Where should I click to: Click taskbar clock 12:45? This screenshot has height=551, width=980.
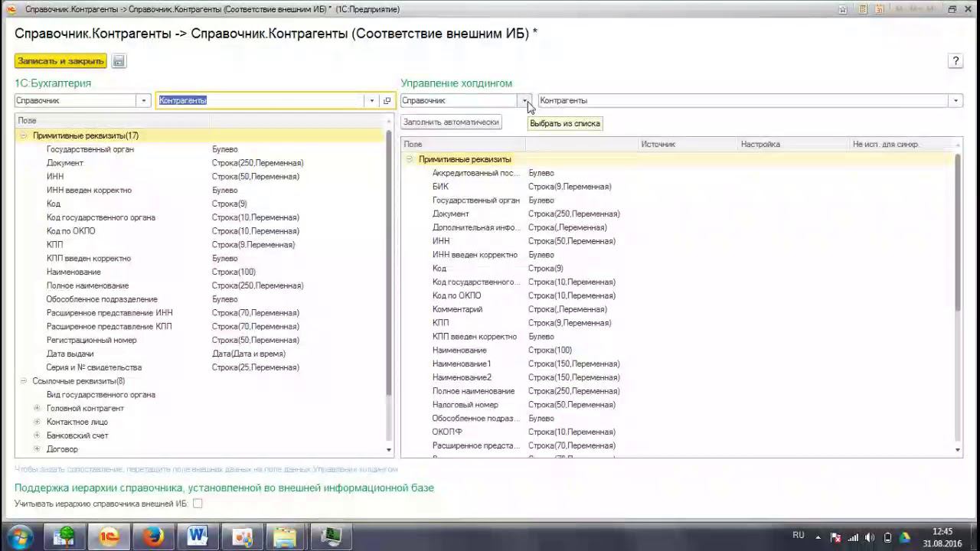click(942, 532)
